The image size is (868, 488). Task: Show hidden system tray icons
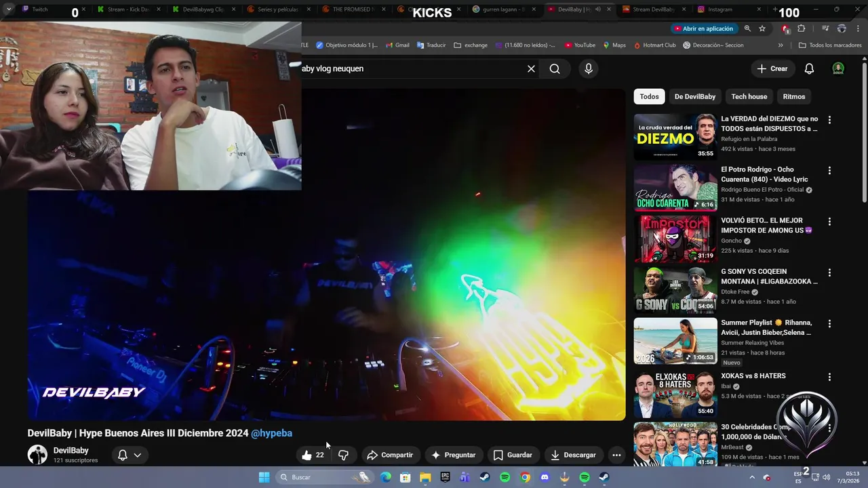click(x=751, y=477)
